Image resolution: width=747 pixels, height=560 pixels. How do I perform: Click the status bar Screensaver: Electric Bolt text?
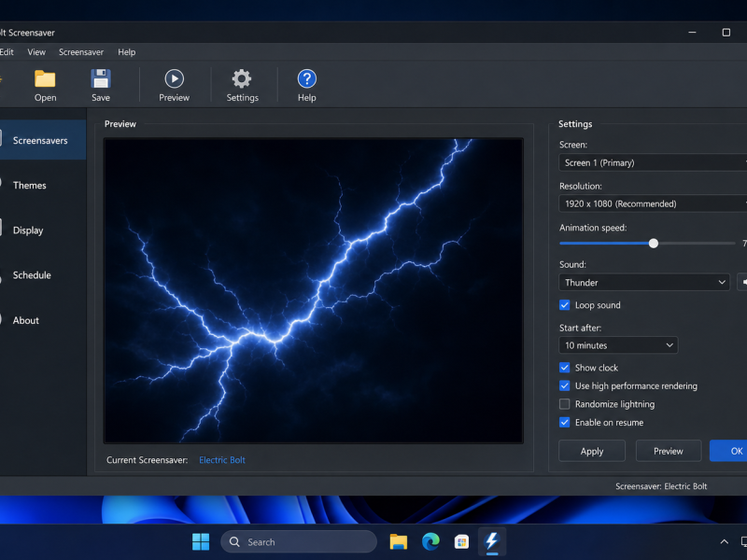pyautogui.click(x=661, y=486)
